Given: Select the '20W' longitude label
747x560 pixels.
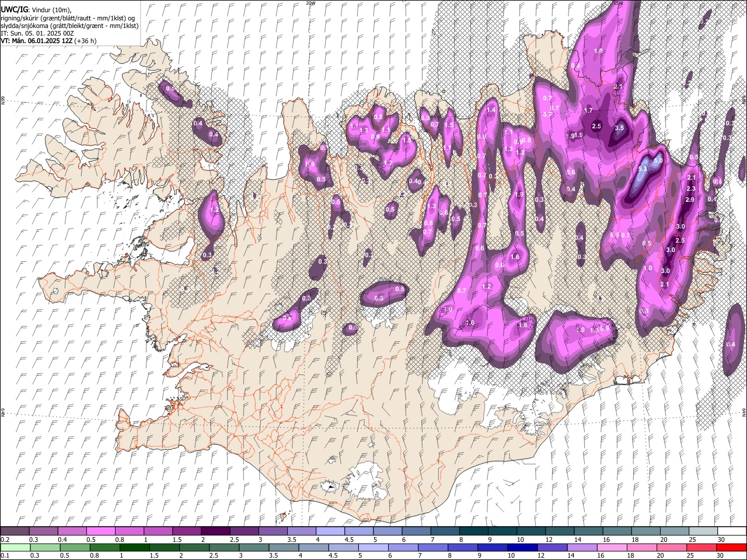Looking at the screenshot, I should click(310, 3).
